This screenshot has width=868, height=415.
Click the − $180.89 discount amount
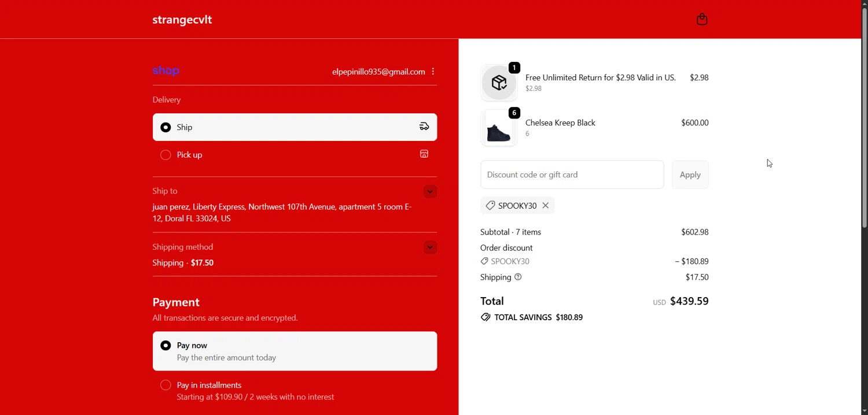(692, 261)
